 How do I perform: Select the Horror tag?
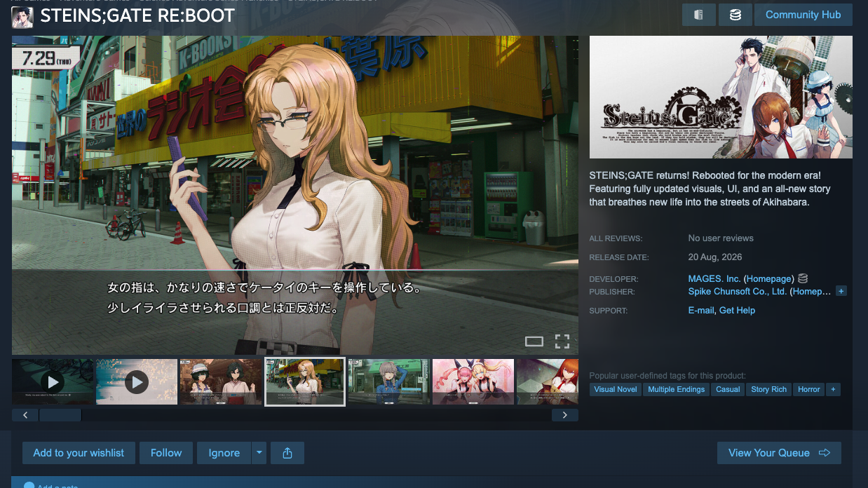click(809, 389)
